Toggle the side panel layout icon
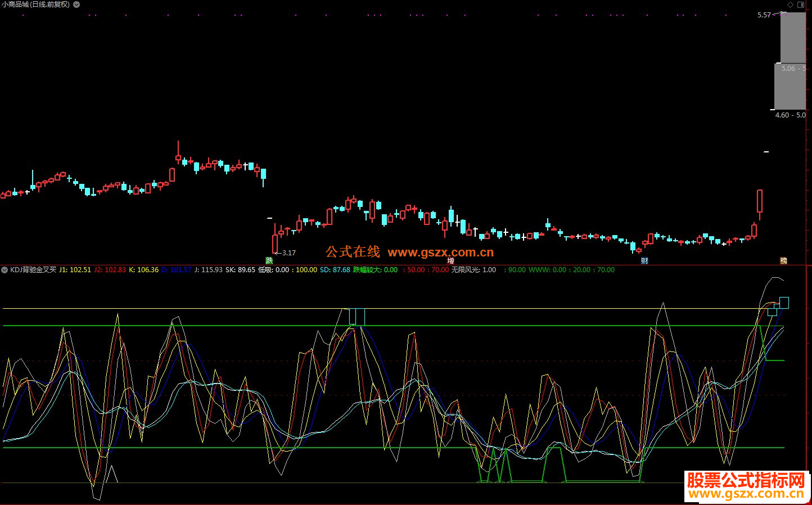This screenshot has height=505, width=812. pyautogui.click(x=801, y=4)
